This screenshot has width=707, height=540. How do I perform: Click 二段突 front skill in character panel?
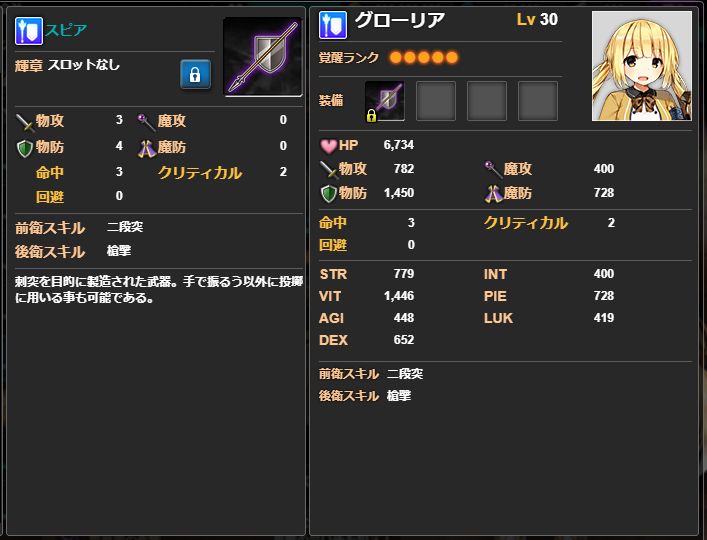pos(405,374)
